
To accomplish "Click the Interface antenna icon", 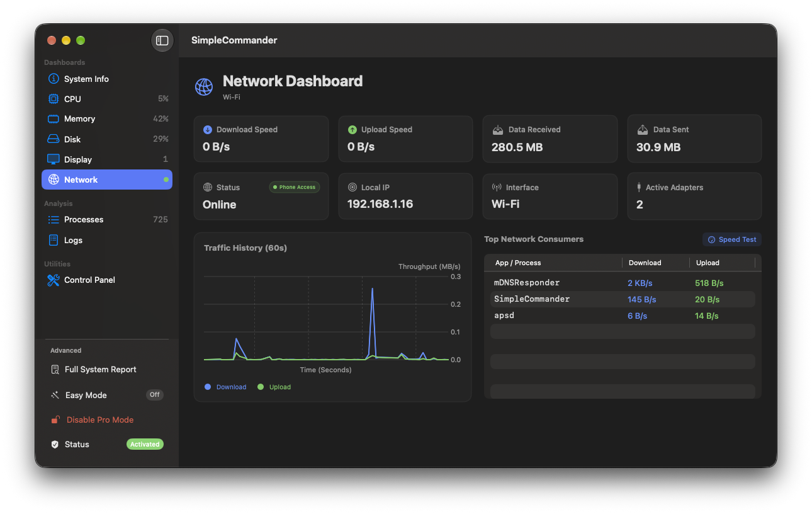I will (x=497, y=188).
